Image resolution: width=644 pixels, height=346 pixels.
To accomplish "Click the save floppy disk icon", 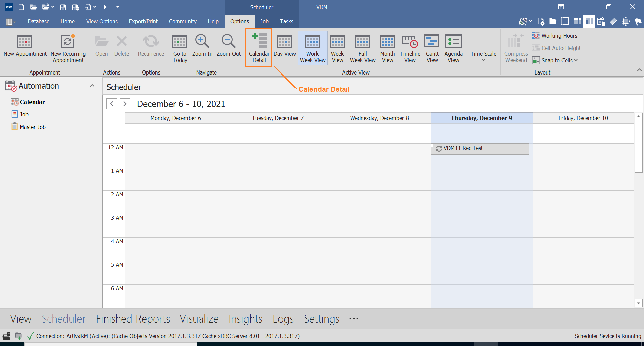I will 63,7.
